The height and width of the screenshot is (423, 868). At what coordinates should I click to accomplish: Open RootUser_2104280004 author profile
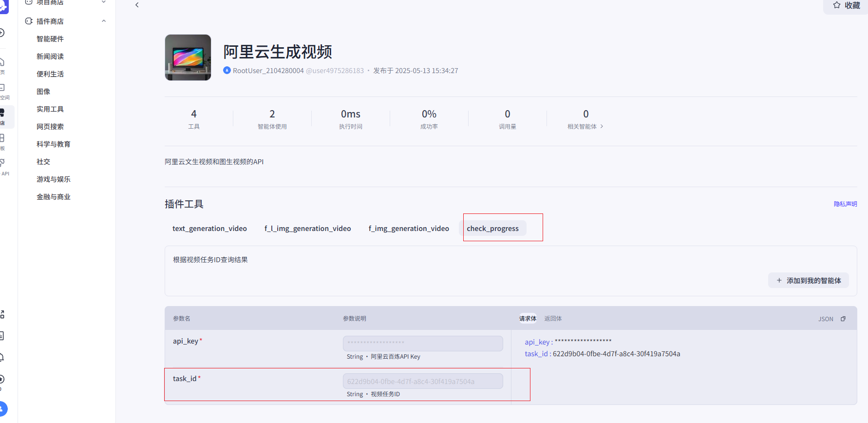click(268, 71)
